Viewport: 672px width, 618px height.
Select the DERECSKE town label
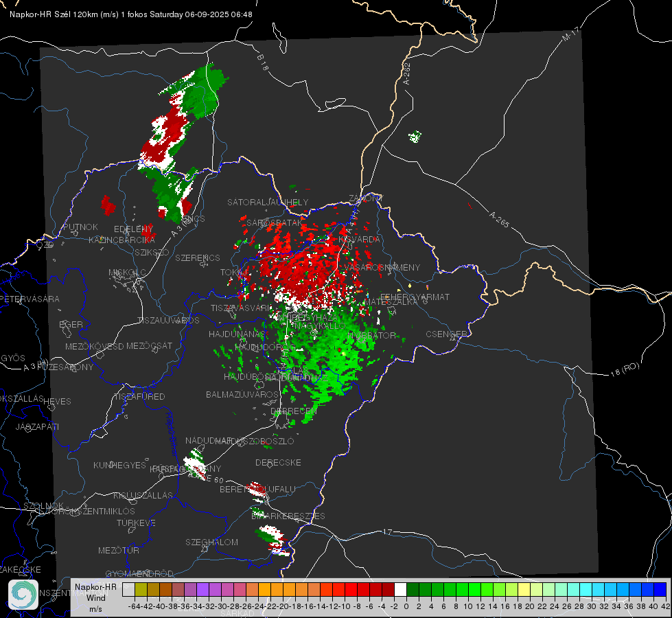click(278, 462)
